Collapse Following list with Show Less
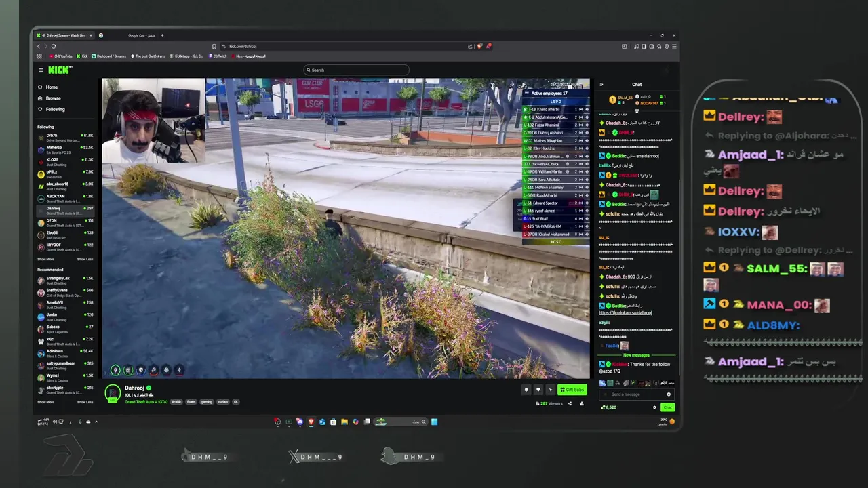This screenshot has width=868, height=488. [85, 259]
